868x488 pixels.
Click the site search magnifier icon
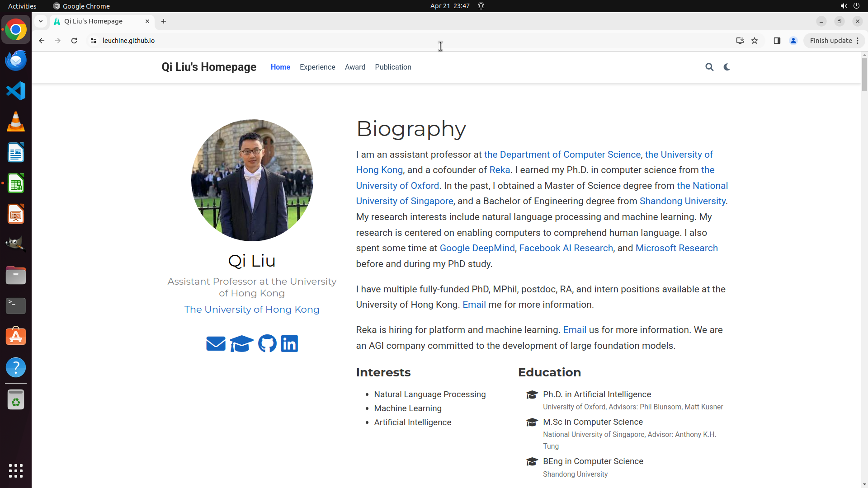pyautogui.click(x=709, y=67)
